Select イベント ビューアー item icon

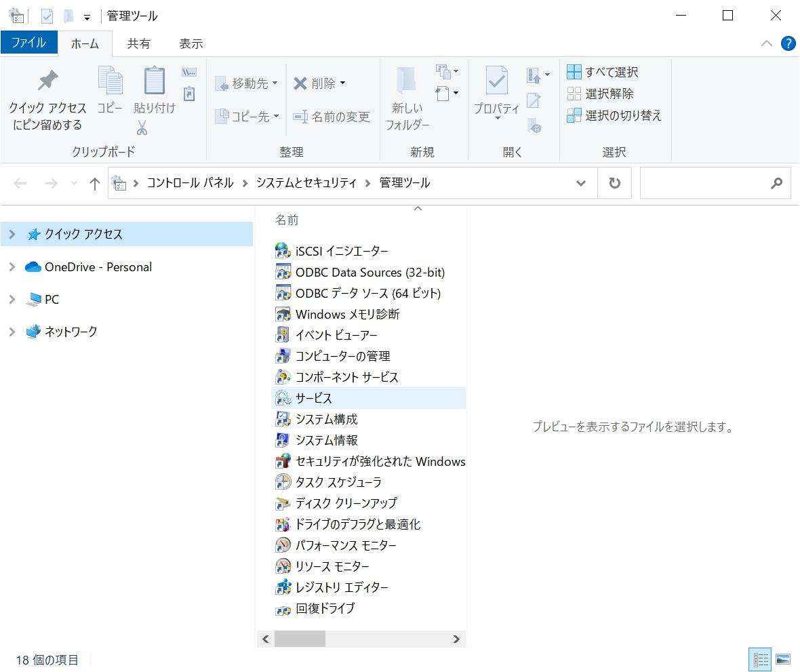pyautogui.click(x=283, y=335)
